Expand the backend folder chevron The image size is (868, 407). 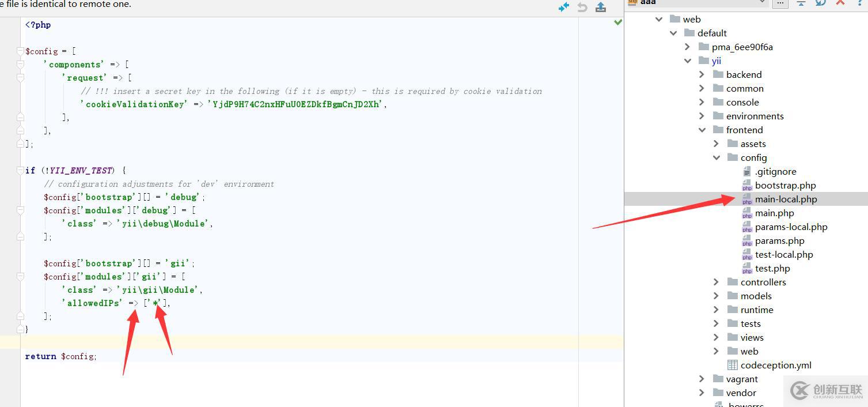[x=702, y=74]
